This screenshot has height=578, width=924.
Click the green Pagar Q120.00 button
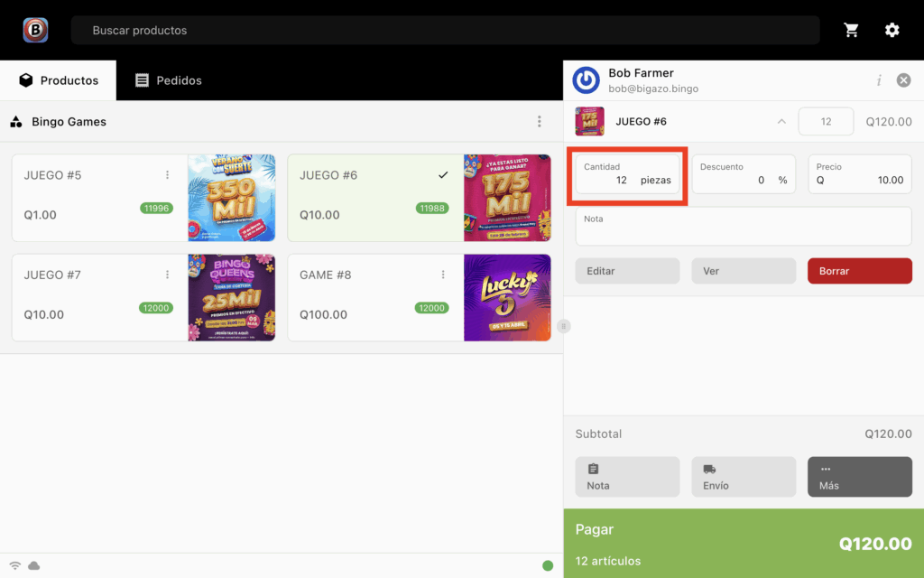pos(744,544)
